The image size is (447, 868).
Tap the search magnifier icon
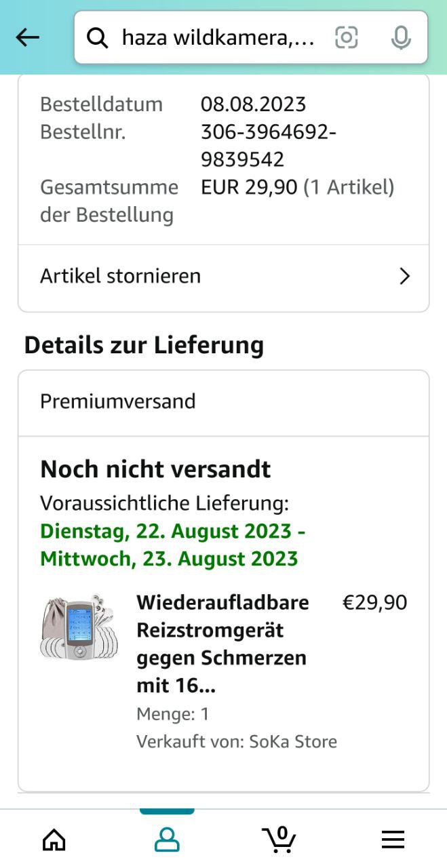click(x=98, y=38)
